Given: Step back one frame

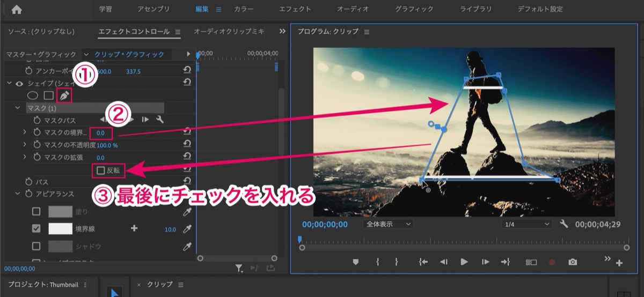Looking at the screenshot, I should 444,262.
